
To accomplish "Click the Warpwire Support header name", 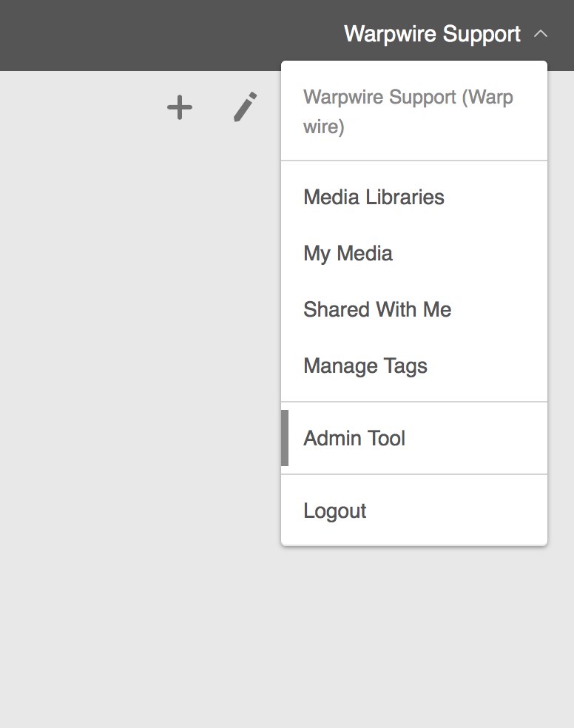I will tap(432, 34).
